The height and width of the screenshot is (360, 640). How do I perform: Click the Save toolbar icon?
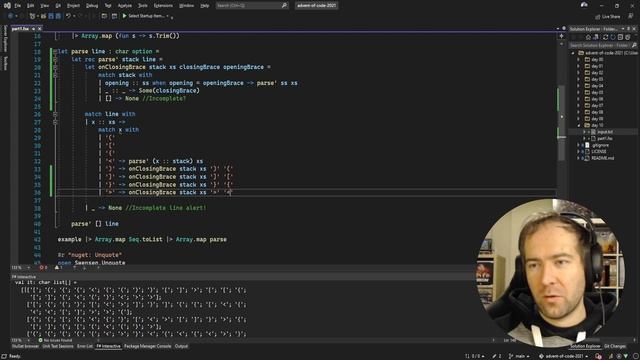(x=51, y=16)
